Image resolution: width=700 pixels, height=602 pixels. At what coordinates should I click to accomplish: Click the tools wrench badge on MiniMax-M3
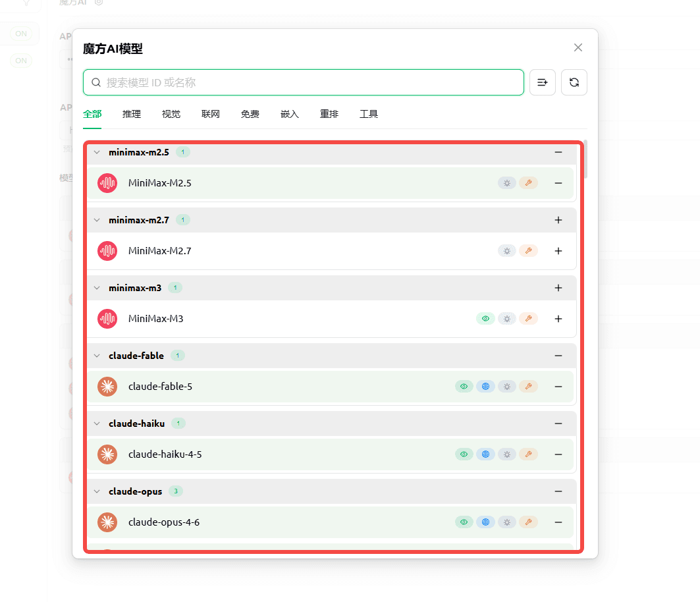click(x=529, y=319)
